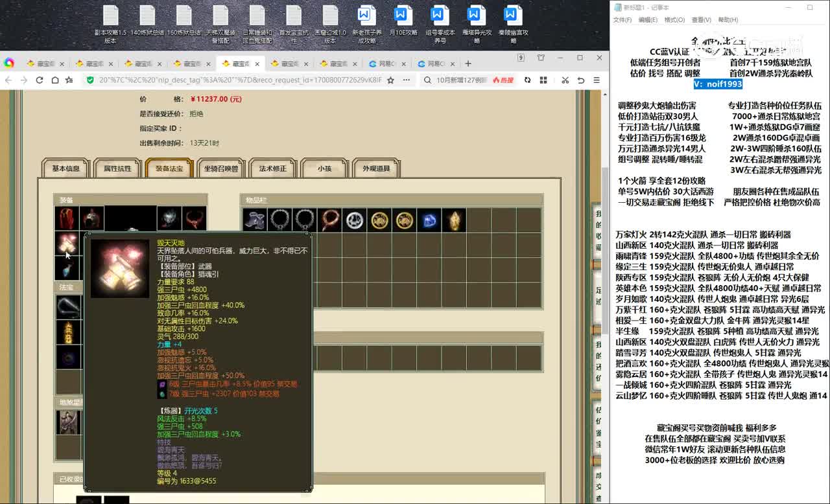830x504 pixels.
Task: Switch to the 外观道具 tab
Action: tap(376, 168)
